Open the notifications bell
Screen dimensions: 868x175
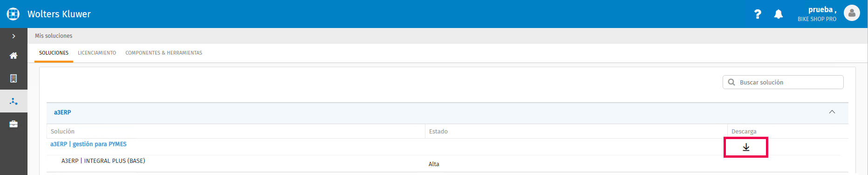(x=779, y=14)
